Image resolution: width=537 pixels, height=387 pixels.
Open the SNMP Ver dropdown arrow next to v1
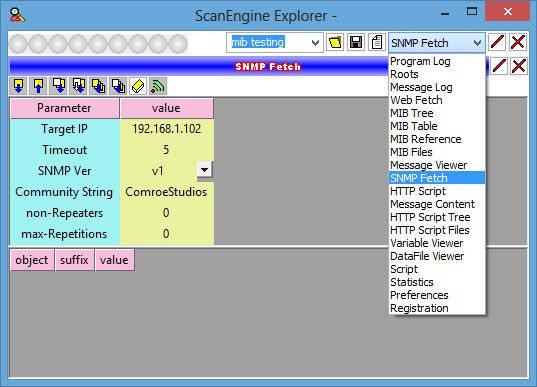[204, 170]
